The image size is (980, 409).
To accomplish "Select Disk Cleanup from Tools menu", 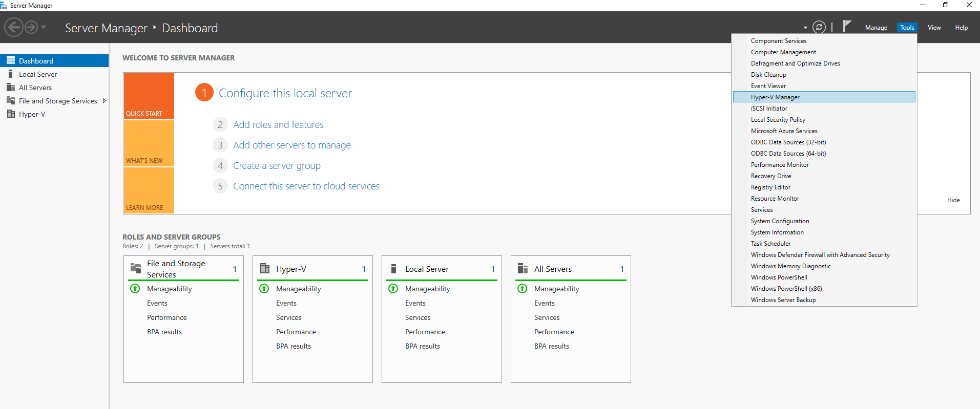I will pyautogui.click(x=824, y=75).
